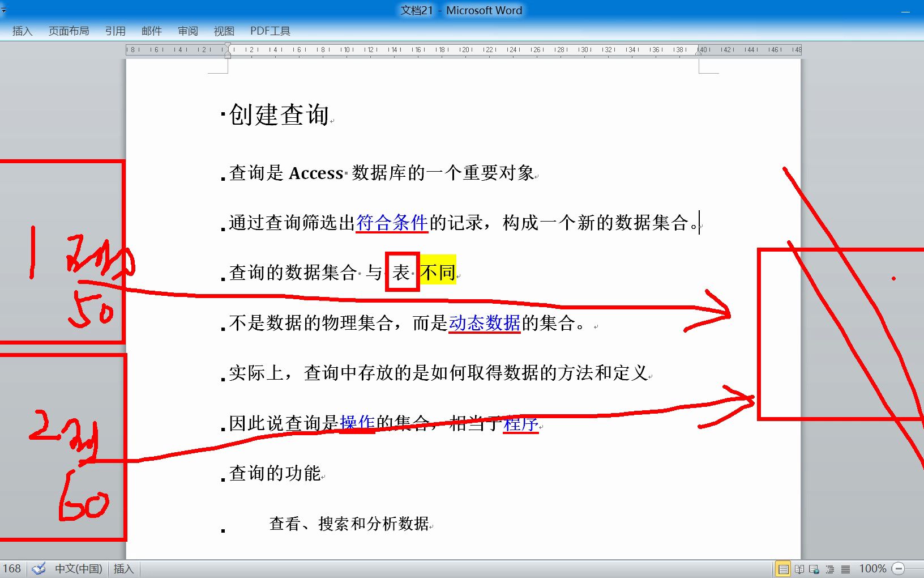Follow the 动态数据 hyperlink
924x578 pixels.
coord(485,323)
